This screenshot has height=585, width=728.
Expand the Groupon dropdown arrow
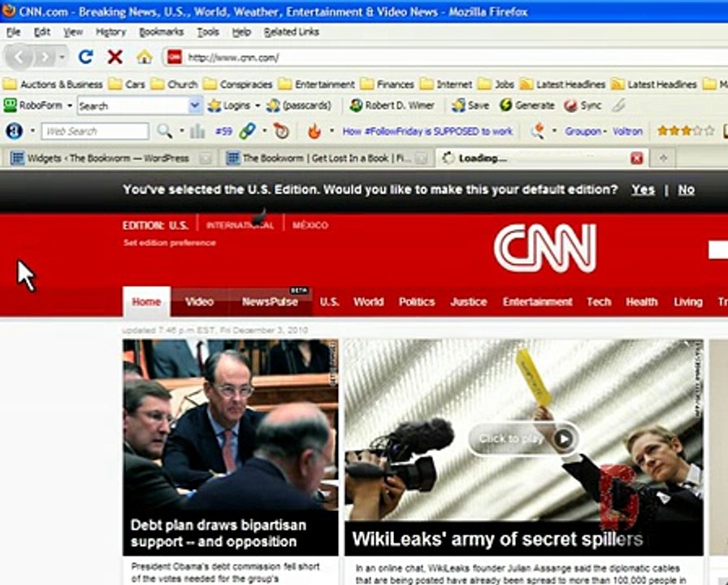point(604,132)
